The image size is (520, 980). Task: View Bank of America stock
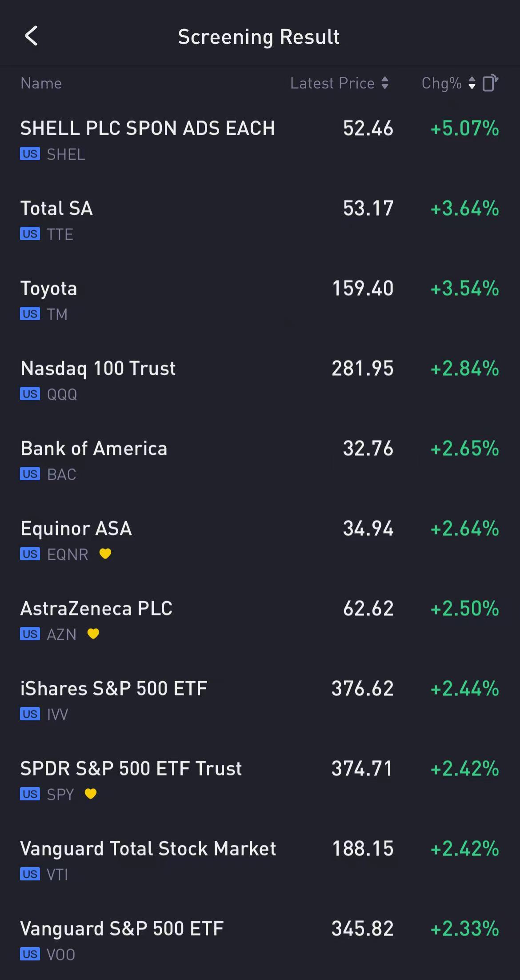tap(94, 449)
